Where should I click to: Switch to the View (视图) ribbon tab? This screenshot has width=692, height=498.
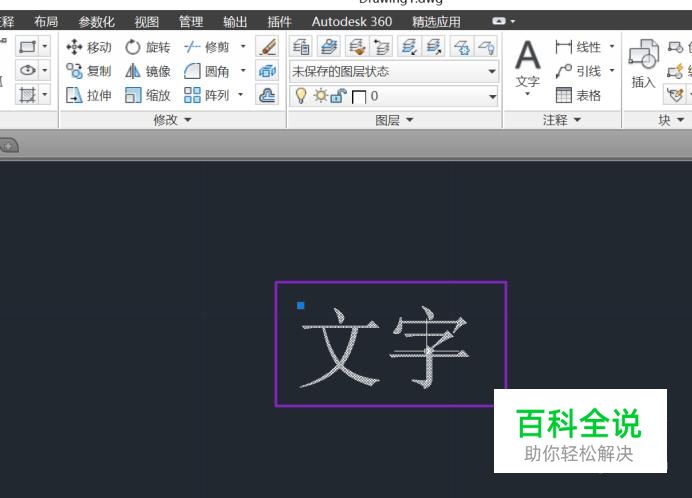(x=147, y=21)
